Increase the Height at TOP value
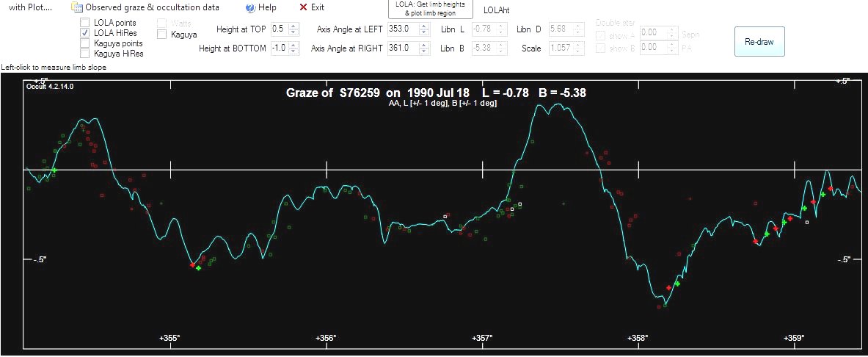This screenshot has width=868, height=357. click(293, 26)
